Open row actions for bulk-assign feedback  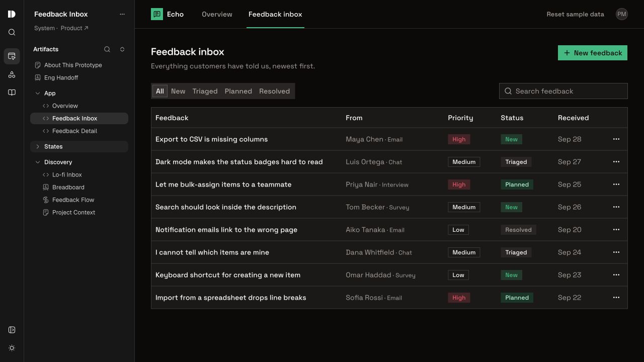[x=616, y=185]
